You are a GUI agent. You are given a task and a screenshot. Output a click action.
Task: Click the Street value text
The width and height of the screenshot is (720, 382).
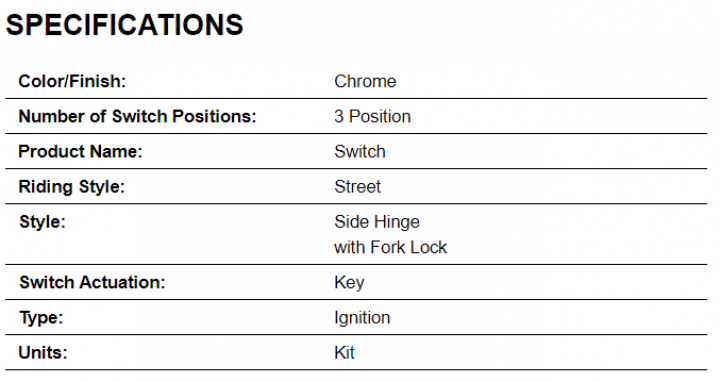click(358, 187)
